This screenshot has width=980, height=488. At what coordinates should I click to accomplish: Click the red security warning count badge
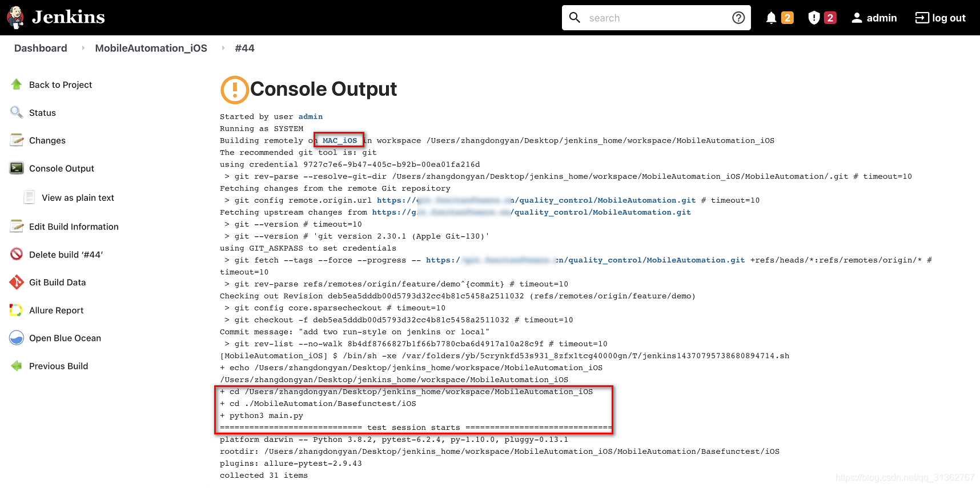point(830,18)
